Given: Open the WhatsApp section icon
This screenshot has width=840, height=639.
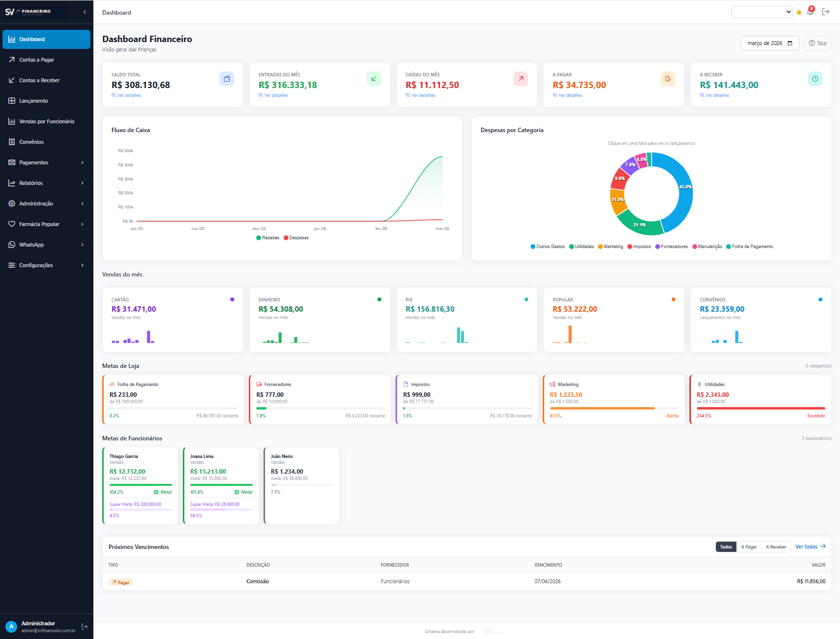Looking at the screenshot, I should tap(12, 245).
